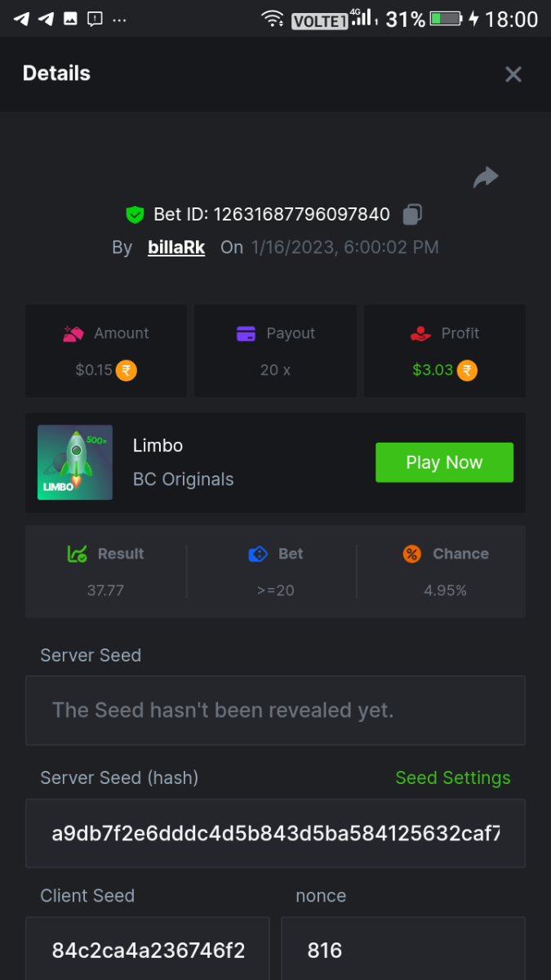Screen dimensions: 551x980
Task: Click the orange Chance percent icon
Action: pyautogui.click(x=412, y=554)
